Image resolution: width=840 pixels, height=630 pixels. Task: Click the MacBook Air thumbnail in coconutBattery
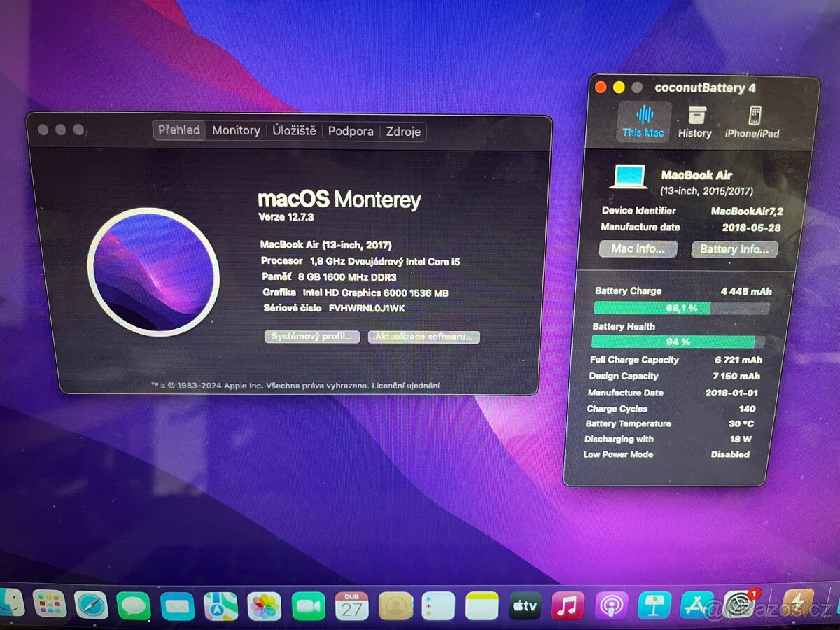pos(629,177)
